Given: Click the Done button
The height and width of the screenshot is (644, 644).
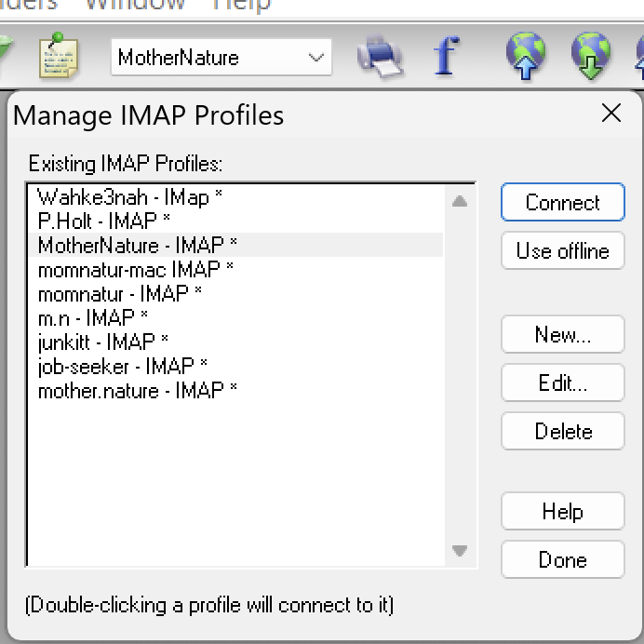Looking at the screenshot, I should [562, 560].
